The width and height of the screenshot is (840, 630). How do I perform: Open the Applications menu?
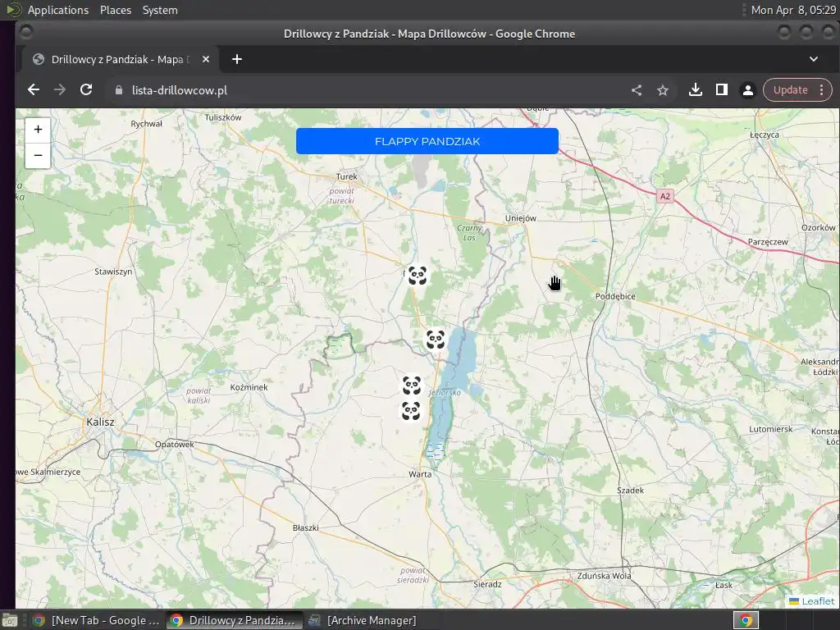pos(58,10)
